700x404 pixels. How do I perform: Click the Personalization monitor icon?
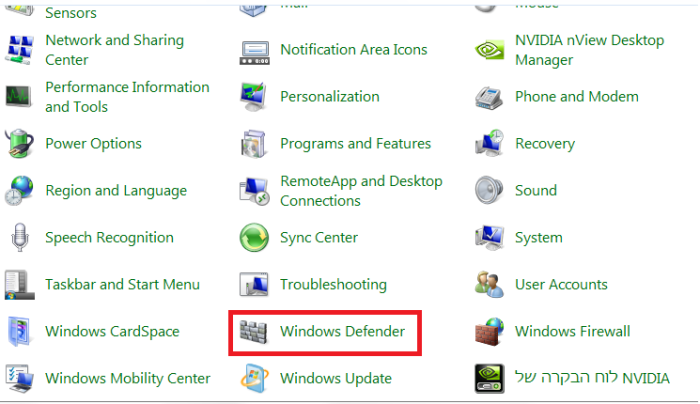tap(254, 96)
